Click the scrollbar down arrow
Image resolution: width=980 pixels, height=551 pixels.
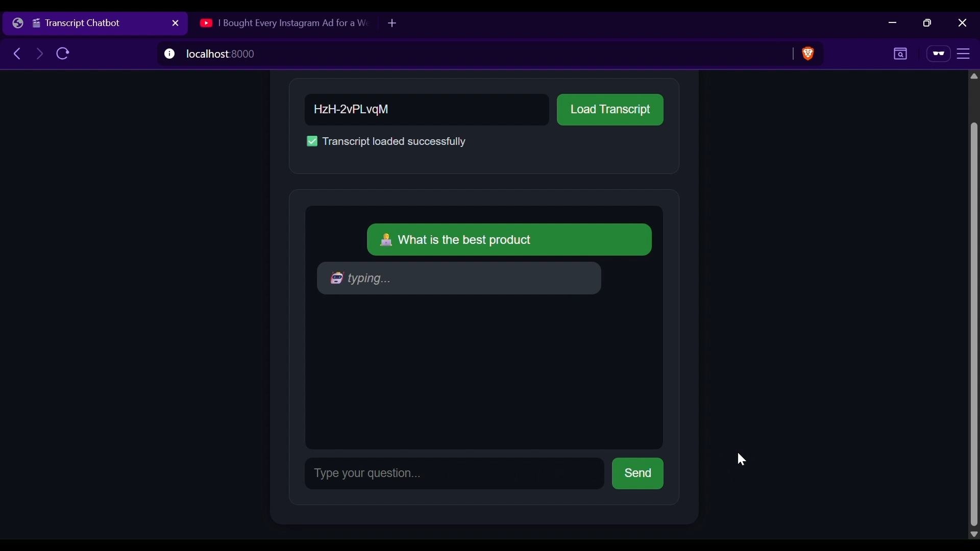coord(974,534)
